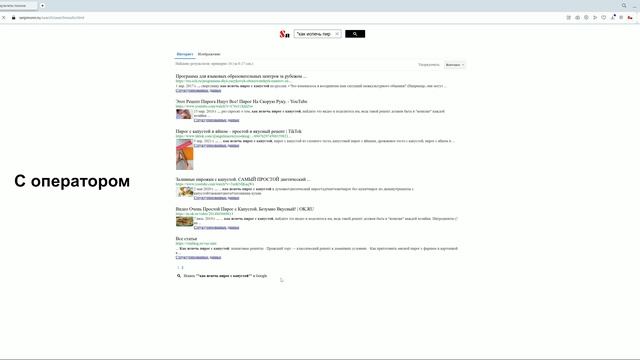This screenshot has width=640, height=360.
Task: Click the tall TikTok result thumbnail
Action: [184, 154]
